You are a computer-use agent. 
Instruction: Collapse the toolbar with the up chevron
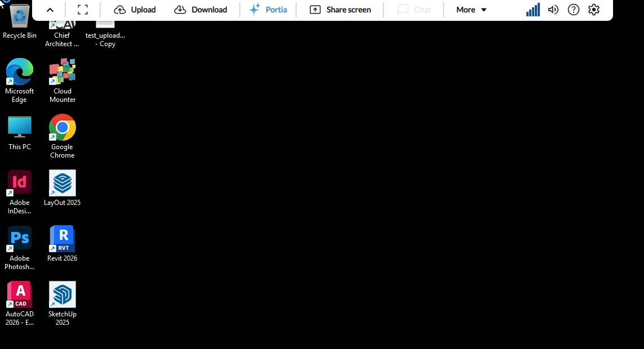pos(50,10)
